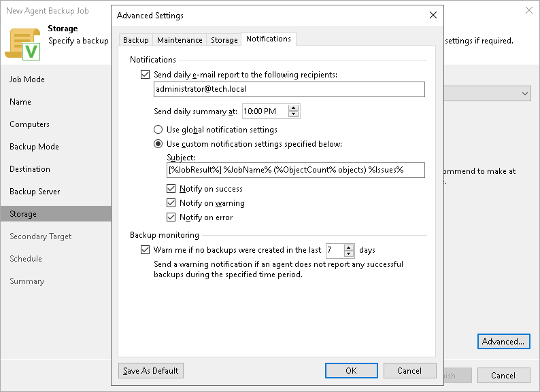Cancel the Advanced Settings dialog
This screenshot has height=392, width=540.
point(409,371)
